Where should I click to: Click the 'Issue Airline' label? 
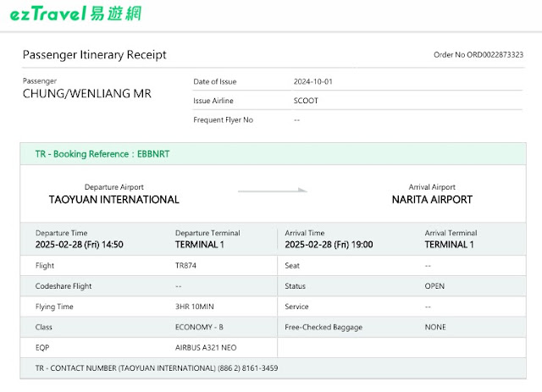click(213, 101)
